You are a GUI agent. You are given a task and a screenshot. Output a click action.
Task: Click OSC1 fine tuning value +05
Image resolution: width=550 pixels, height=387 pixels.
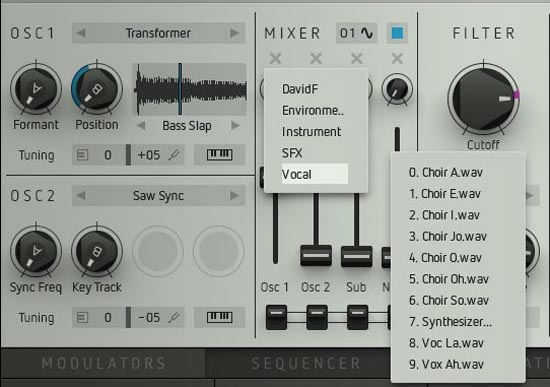pos(149,155)
